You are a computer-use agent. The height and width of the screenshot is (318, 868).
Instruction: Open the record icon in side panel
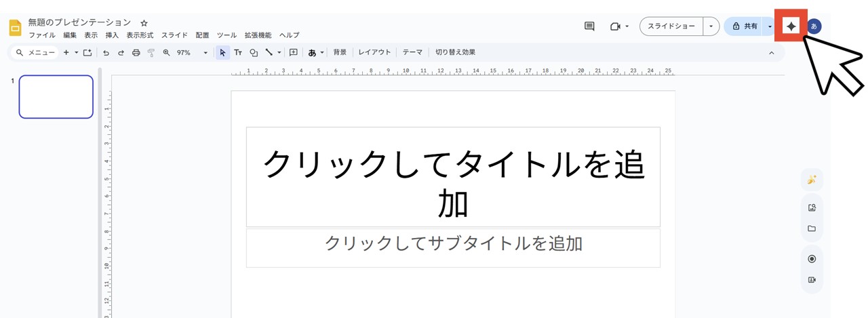point(812,259)
